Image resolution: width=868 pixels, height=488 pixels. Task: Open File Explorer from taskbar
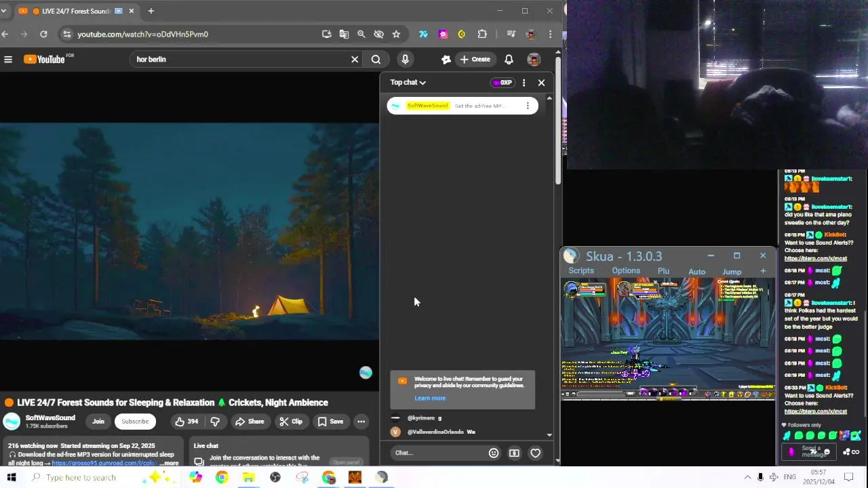click(248, 477)
